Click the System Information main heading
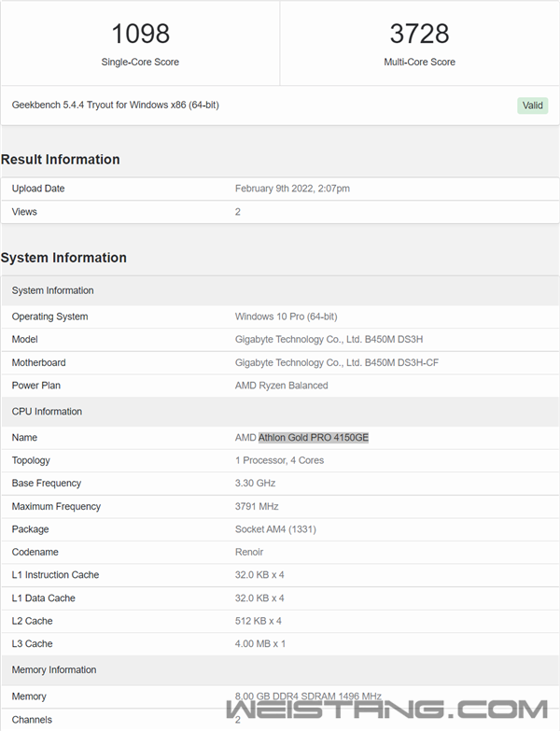This screenshot has width=560, height=731. (x=63, y=258)
